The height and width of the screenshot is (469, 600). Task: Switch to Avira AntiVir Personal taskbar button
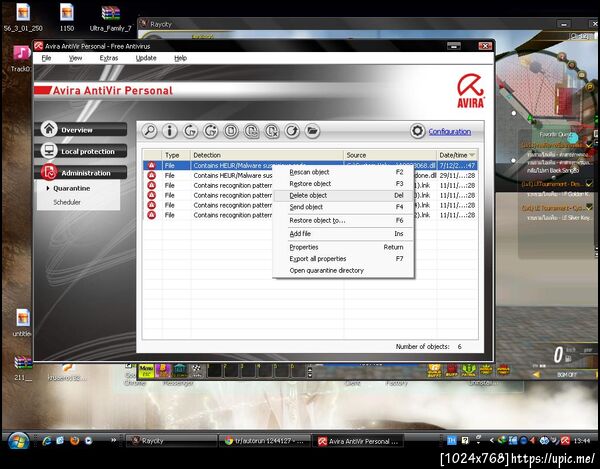(358, 441)
